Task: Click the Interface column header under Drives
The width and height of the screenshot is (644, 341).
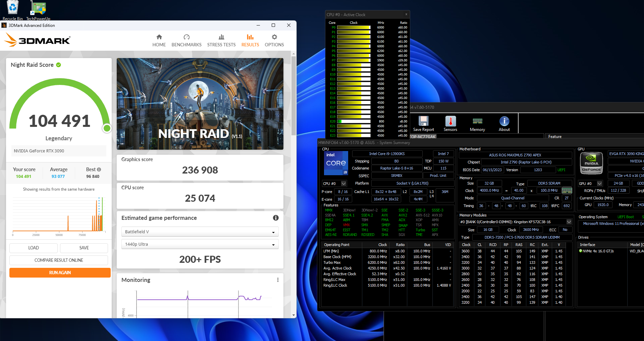Action: pyautogui.click(x=587, y=245)
